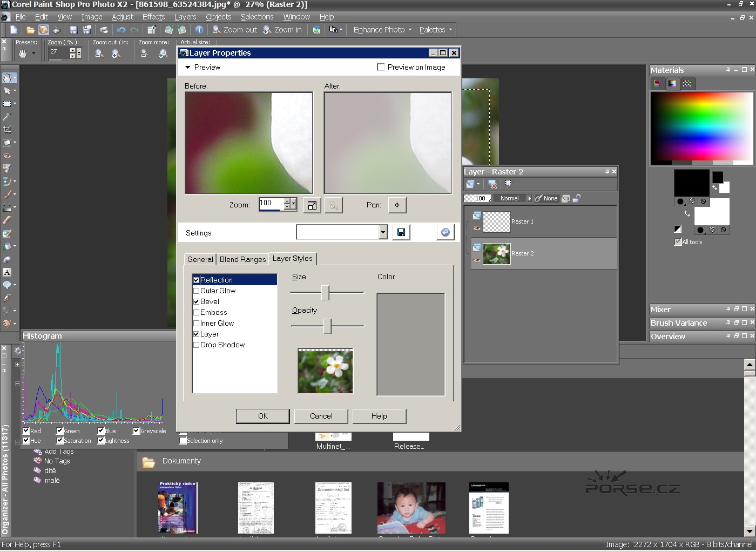Click the Print icon in toolbar
The height and width of the screenshot is (552, 756).
coord(104,30)
